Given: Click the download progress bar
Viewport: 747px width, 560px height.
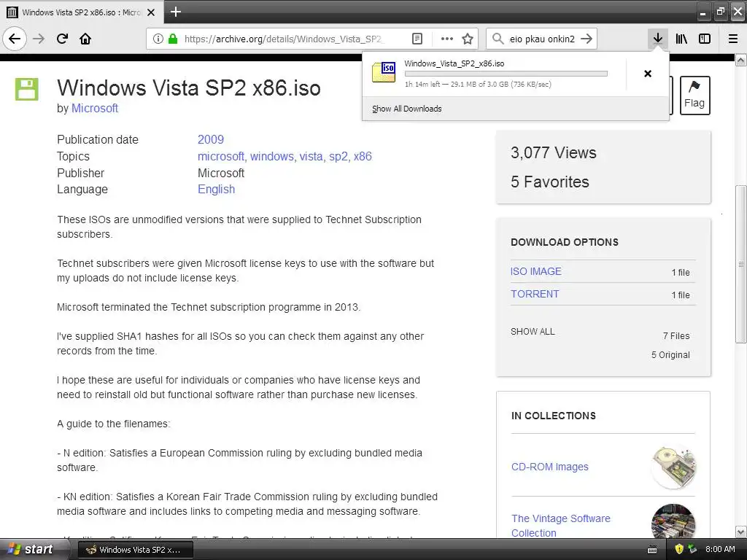Looking at the screenshot, I should tap(506, 74).
